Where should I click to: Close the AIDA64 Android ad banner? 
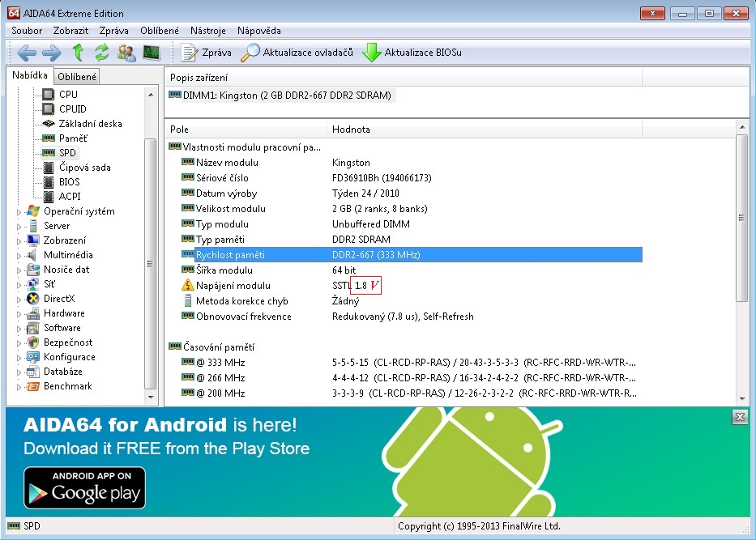point(740,417)
